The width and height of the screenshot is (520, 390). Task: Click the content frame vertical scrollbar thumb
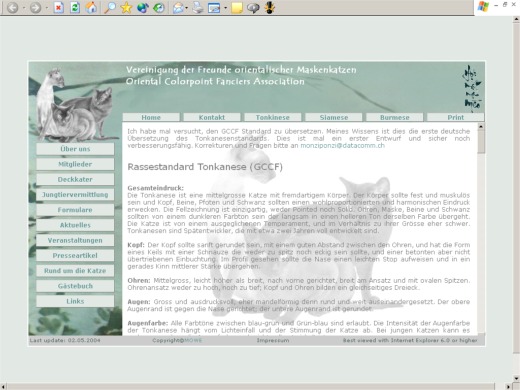(x=481, y=141)
